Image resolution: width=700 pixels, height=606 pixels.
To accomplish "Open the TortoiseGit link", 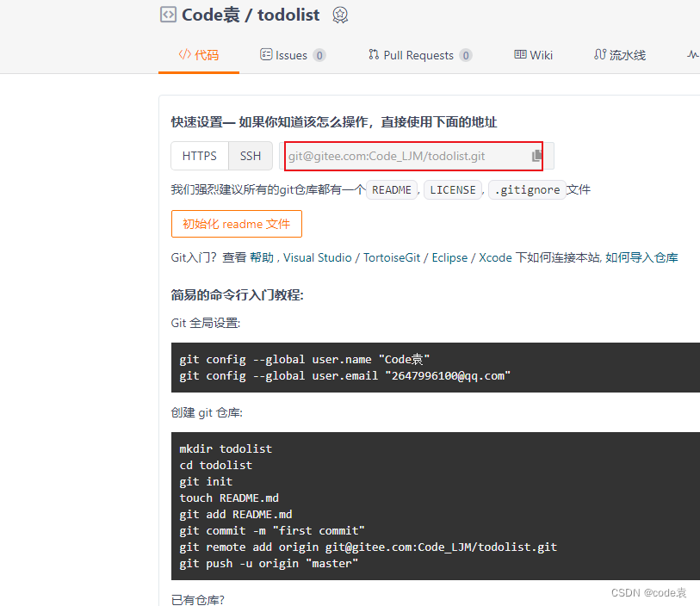I will (x=392, y=257).
